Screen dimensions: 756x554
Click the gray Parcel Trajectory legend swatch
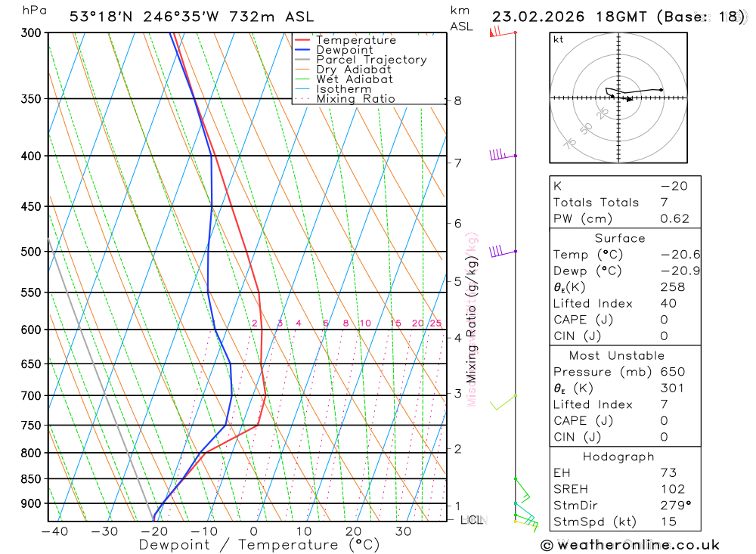(x=302, y=60)
